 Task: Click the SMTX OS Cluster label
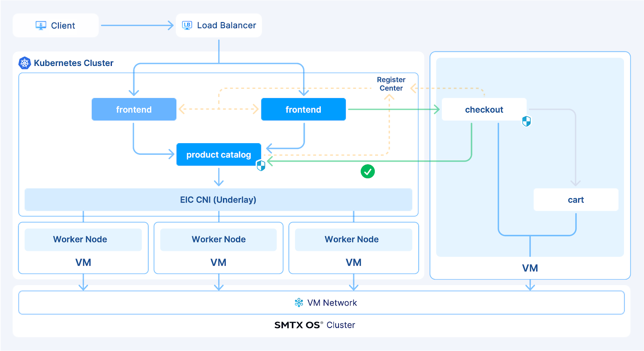click(x=315, y=325)
